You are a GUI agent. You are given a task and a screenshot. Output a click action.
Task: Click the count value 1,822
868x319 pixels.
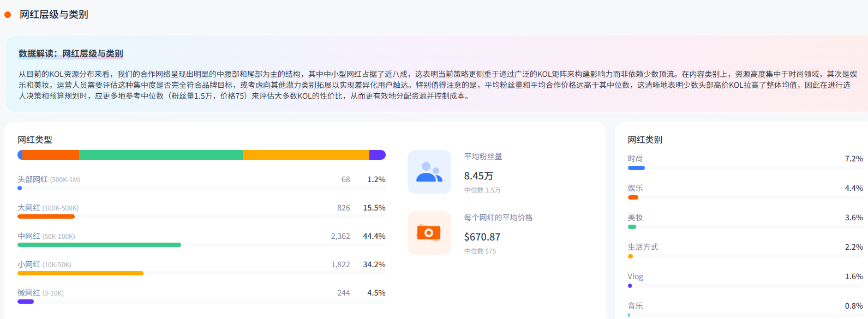(340, 264)
